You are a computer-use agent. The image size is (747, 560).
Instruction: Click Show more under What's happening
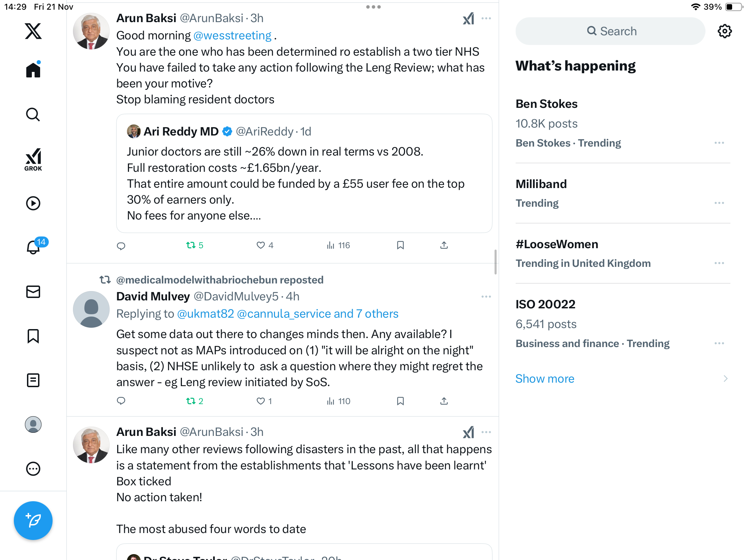(x=545, y=379)
